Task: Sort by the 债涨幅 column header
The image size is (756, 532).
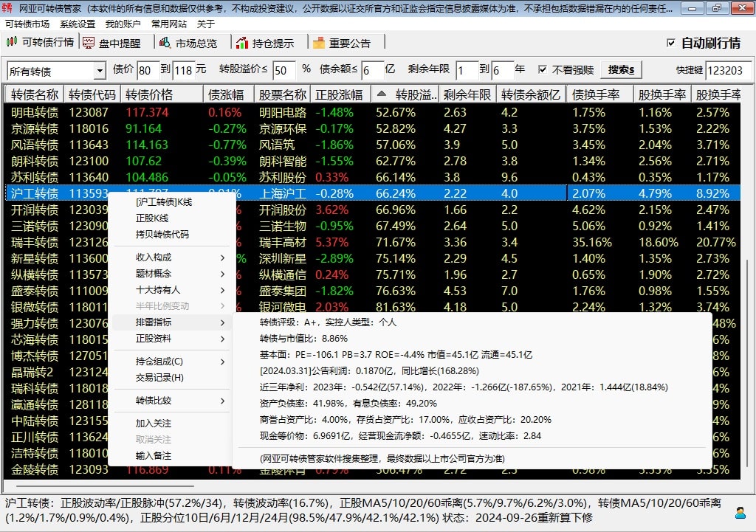Action: coord(229,94)
